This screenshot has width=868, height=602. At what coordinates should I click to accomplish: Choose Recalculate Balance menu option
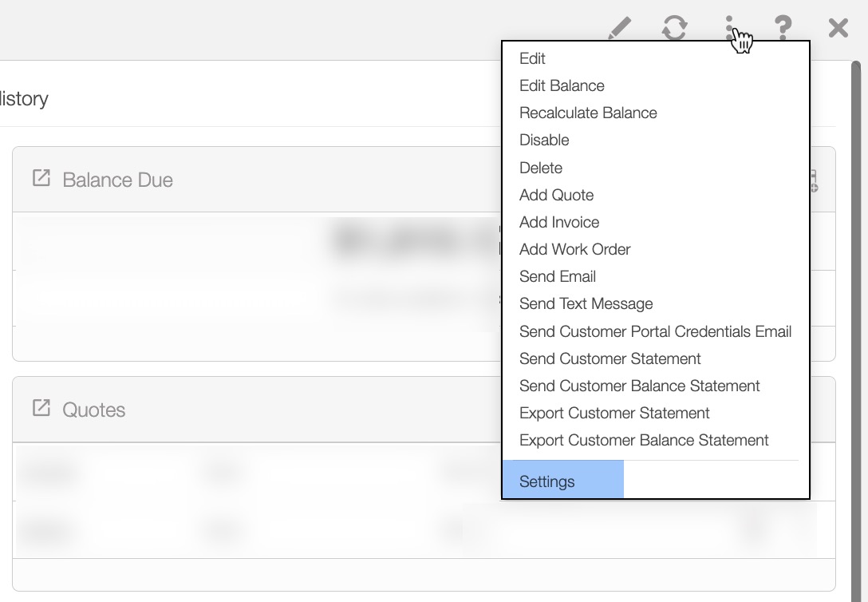[588, 113]
